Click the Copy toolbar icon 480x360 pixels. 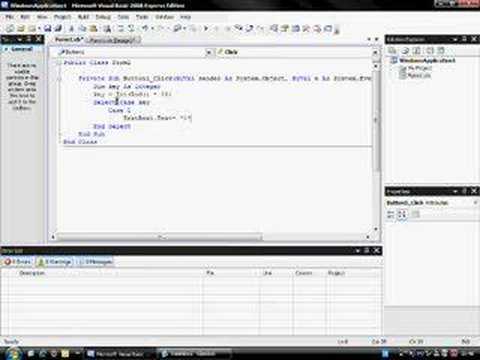pos(82,29)
